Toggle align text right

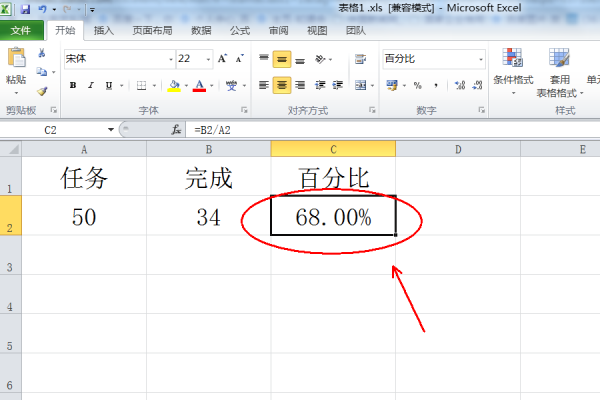[300, 85]
